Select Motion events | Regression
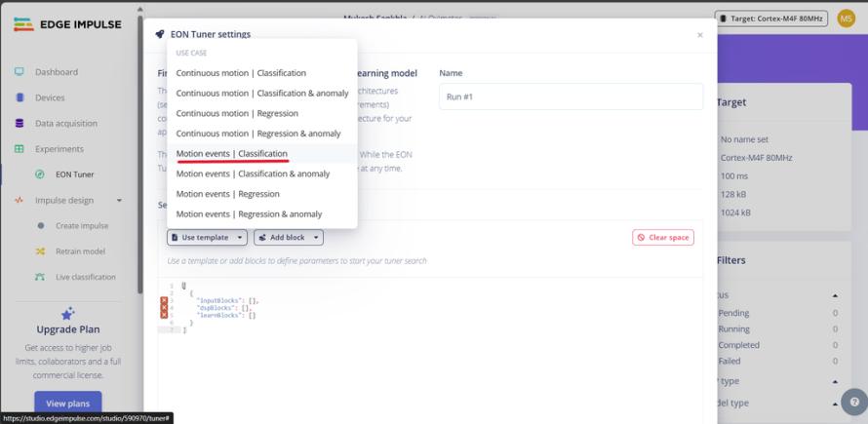 261,194
